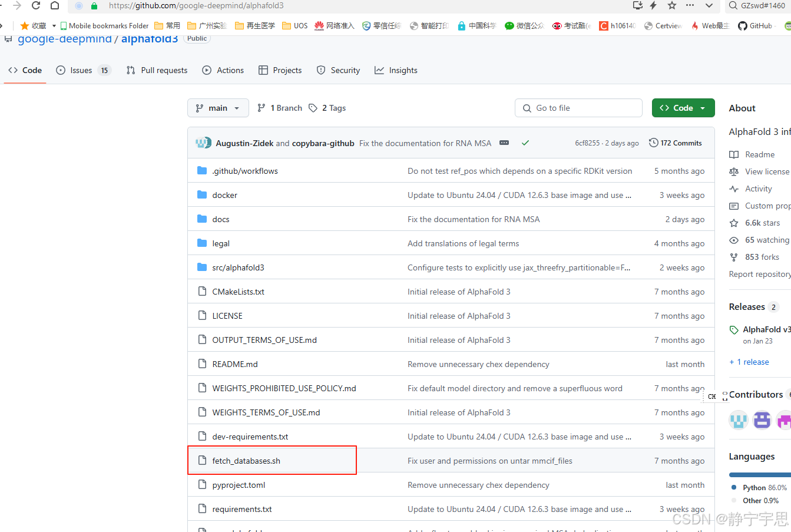Screen dimensions: 791x532
Task: Open the dev-requirements.txt file
Action: [x=250, y=437]
